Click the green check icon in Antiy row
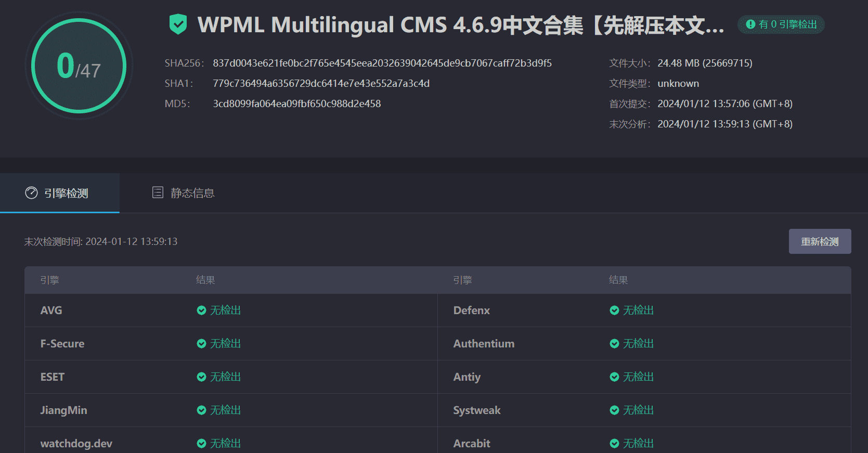Screen dimensions: 868x453 pos(614,377)
